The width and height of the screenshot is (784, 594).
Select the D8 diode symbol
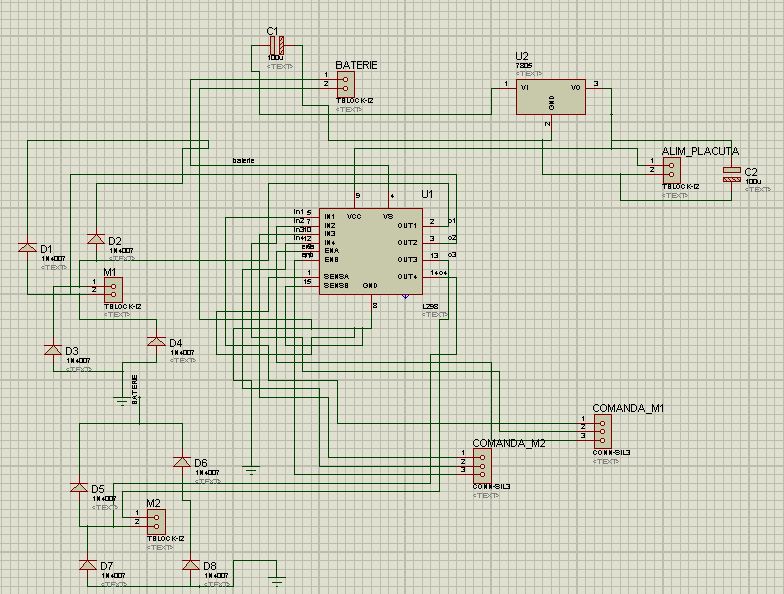click(190, 565)
